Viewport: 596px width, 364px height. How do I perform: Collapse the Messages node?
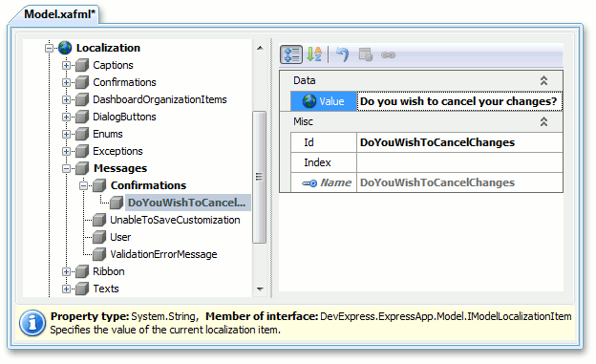pyautogui.click(x=66, y=168)
